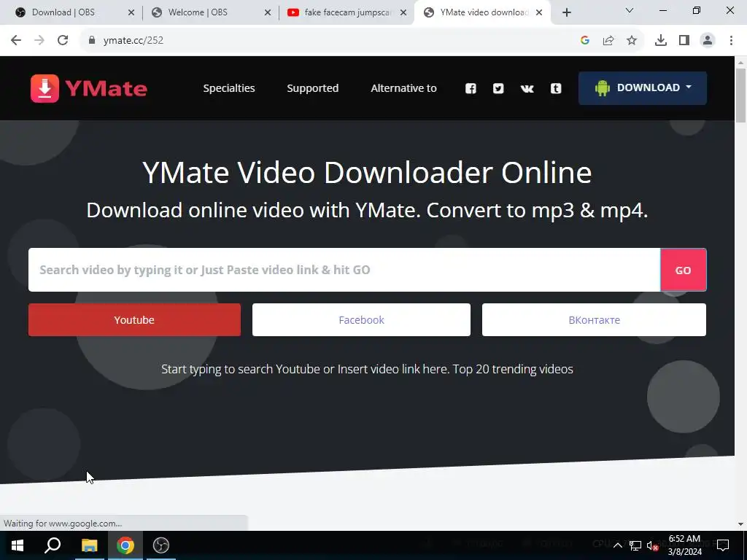Click the YMate logo
The image size is (747, 560).
point(89,88)
